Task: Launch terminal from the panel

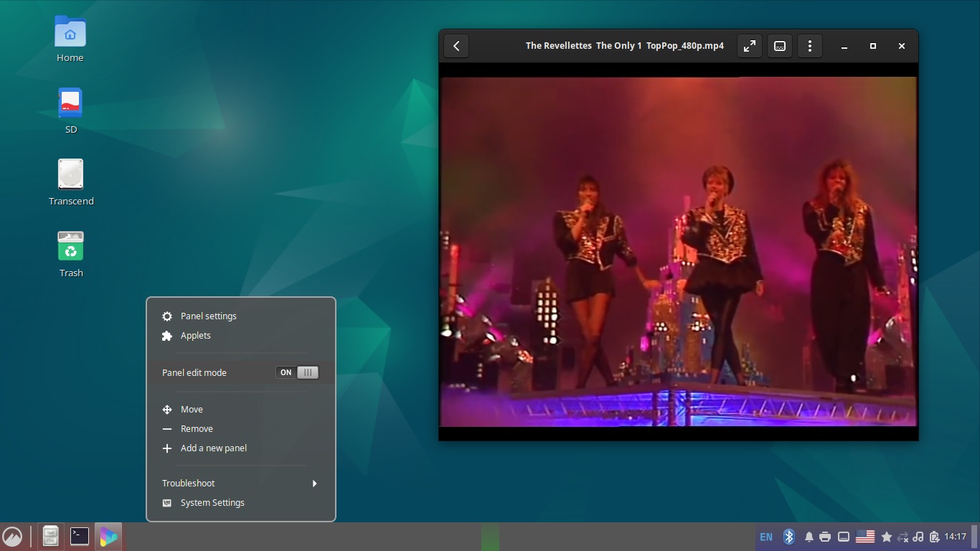Action: [x=80, y=537]
